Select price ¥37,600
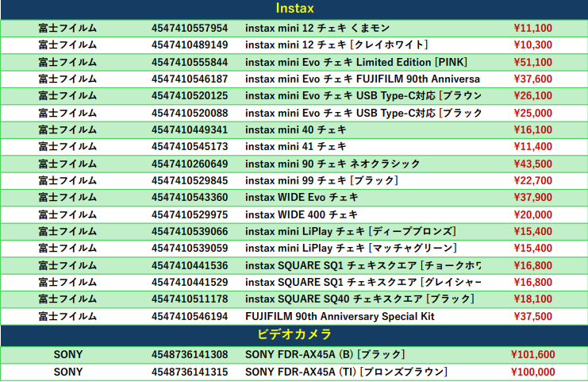This screenshot has height=382, width=588. point(533,79)
